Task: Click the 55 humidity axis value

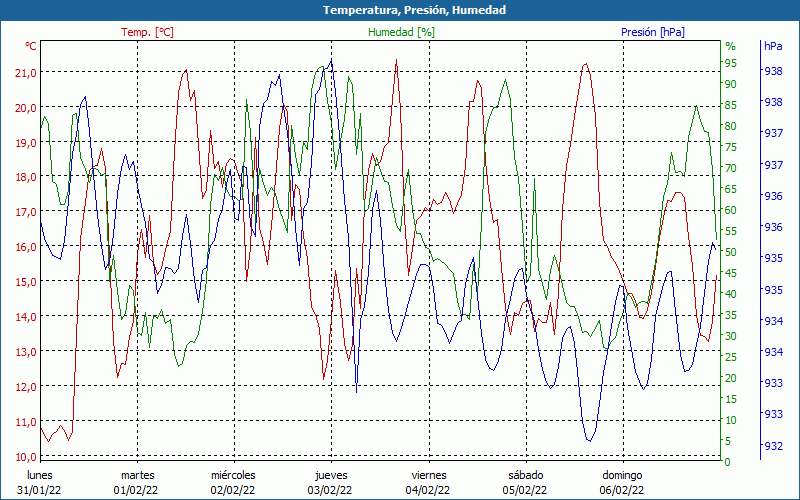Action: pos(731,231)
